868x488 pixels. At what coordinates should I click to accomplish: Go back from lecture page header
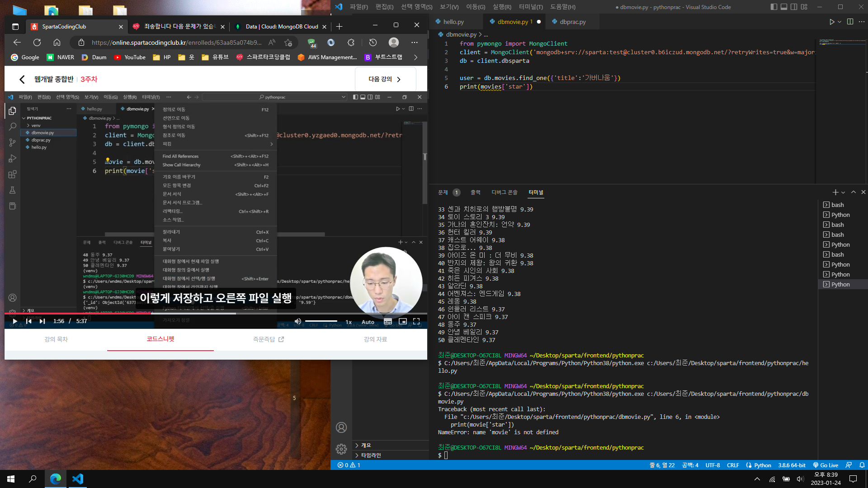point(22,79)
